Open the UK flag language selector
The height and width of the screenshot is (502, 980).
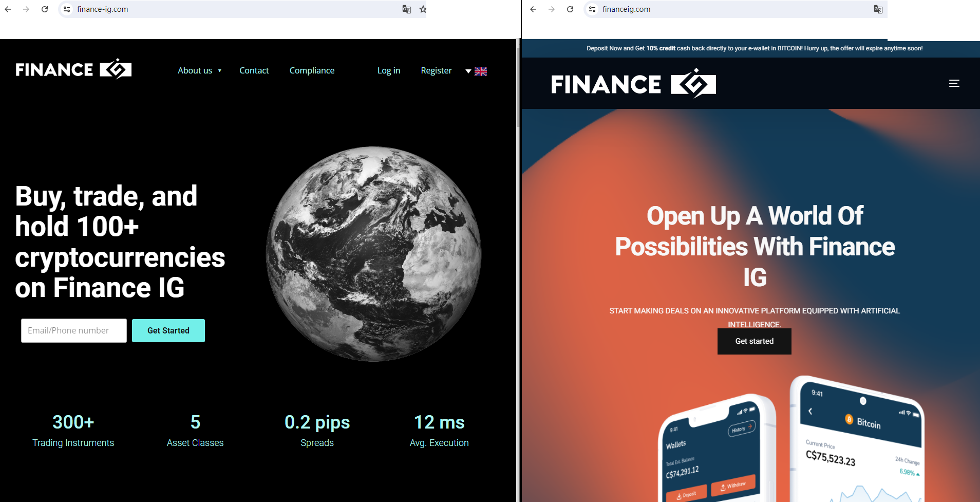(x=477, y=71)
